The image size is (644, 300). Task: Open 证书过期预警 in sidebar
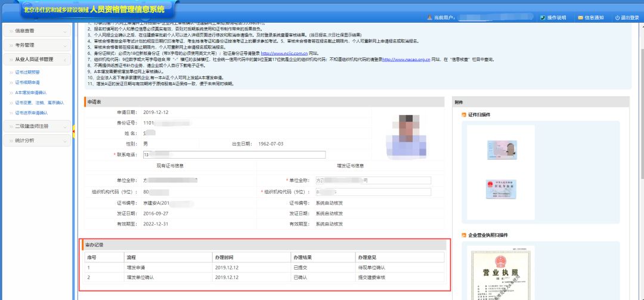click(26, 72)
